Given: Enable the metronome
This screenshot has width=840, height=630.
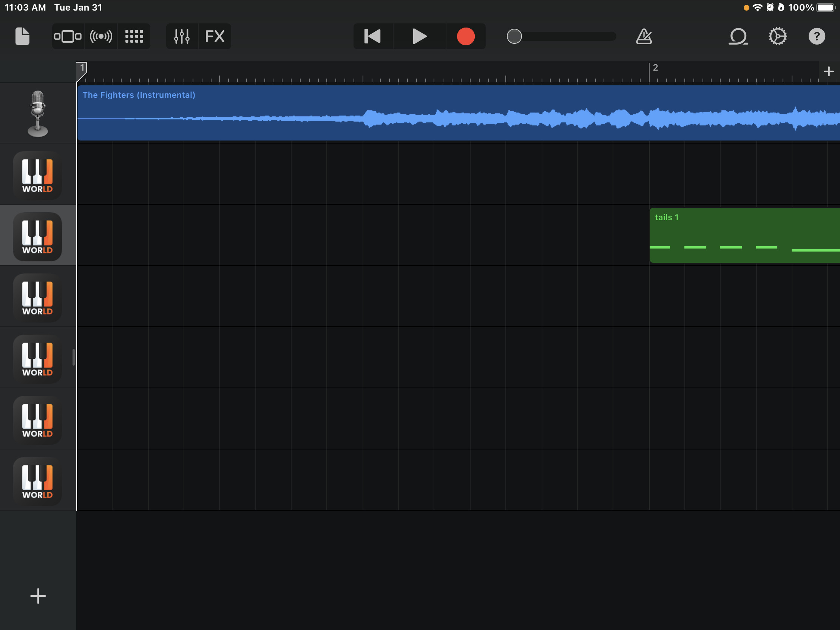Looking at the screenshot, I should click(644, 36).
